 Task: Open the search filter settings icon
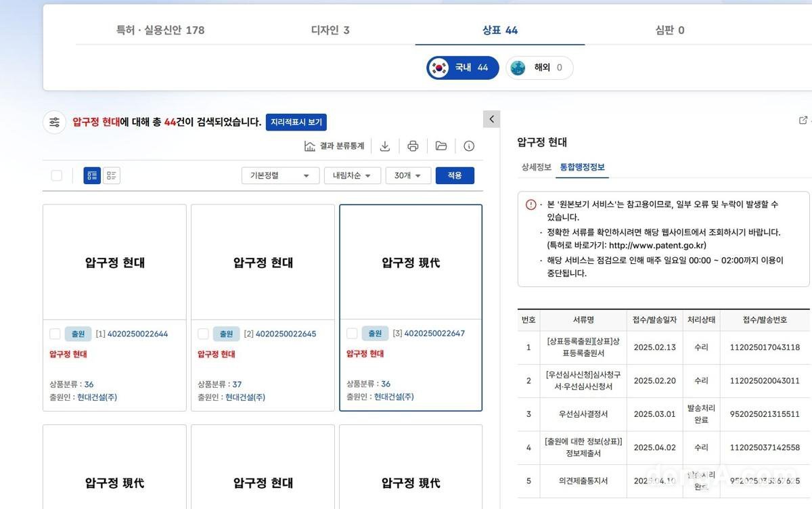click(x=55, y=123)
